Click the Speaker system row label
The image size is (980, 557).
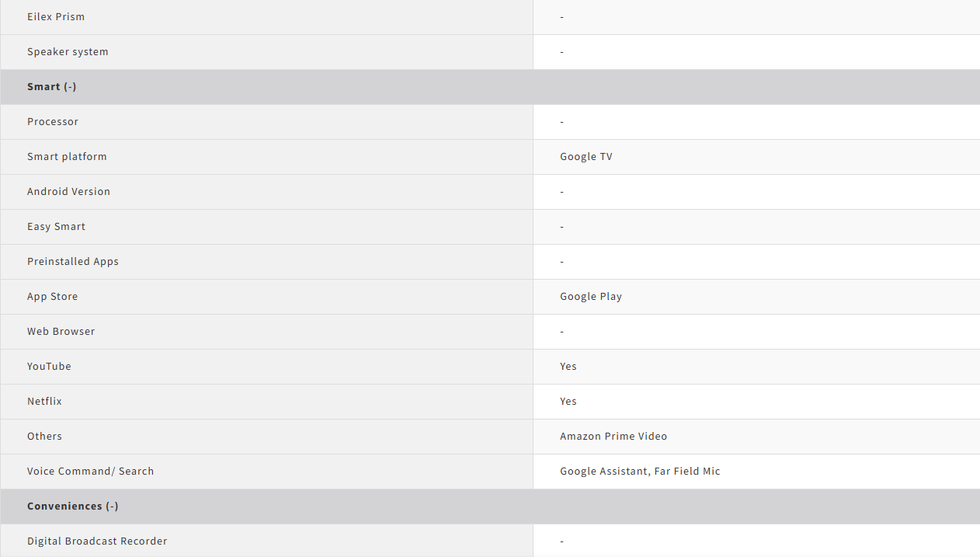click(x=68, y=52)
